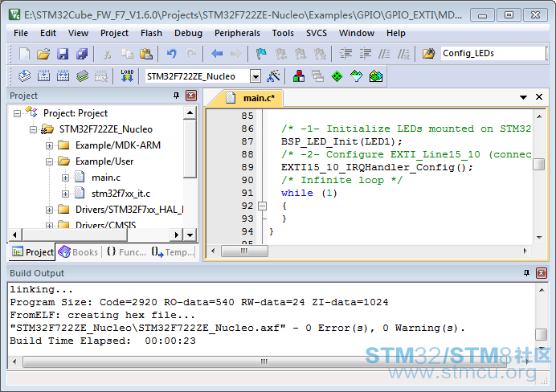Image resolution: width=556 pixels, height=392 pixels.
Task: Open Find in Files icon
Action: 429,54
